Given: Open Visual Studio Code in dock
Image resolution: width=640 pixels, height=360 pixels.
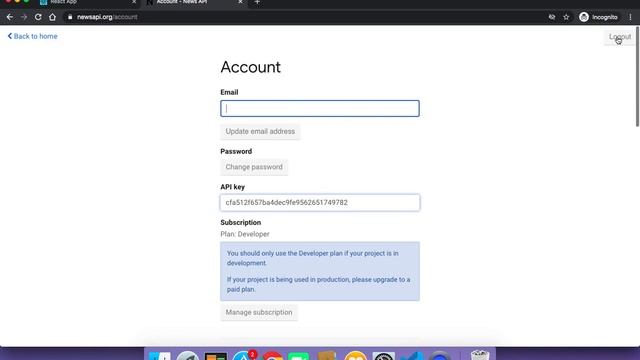Looking at the screenshot, I should [x=412, y=356].
